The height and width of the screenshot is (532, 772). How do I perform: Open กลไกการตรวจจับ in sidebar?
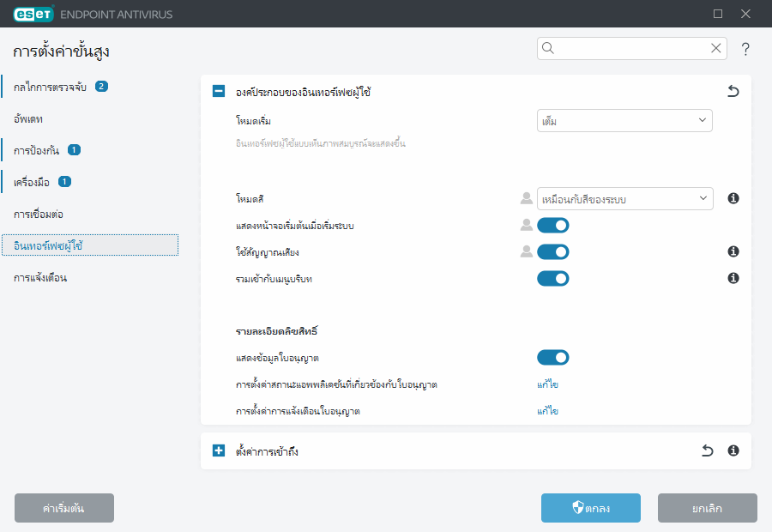[51, 88]
